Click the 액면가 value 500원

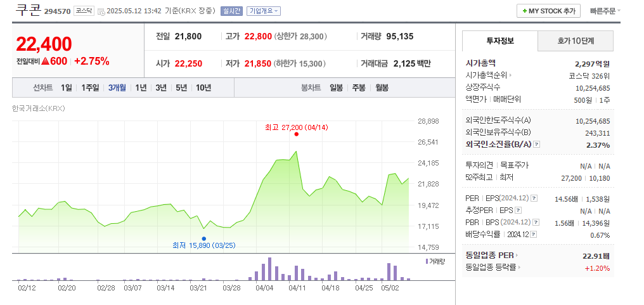(583, 100)
